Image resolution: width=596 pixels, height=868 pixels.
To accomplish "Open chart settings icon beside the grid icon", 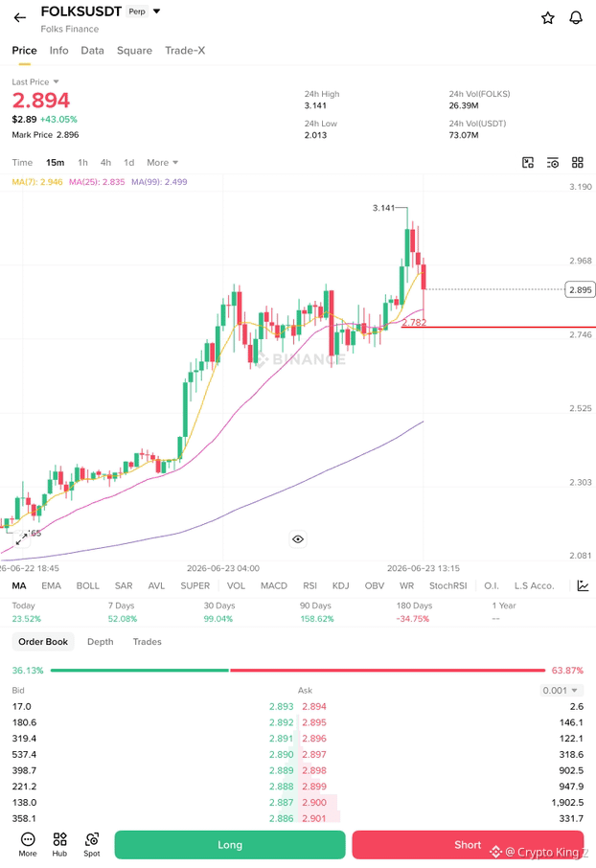I will 552,162.
